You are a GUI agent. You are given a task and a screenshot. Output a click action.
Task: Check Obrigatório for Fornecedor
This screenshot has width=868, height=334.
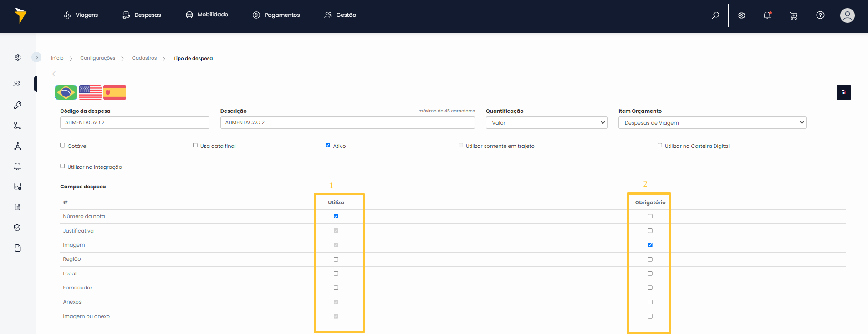[650, 288]
